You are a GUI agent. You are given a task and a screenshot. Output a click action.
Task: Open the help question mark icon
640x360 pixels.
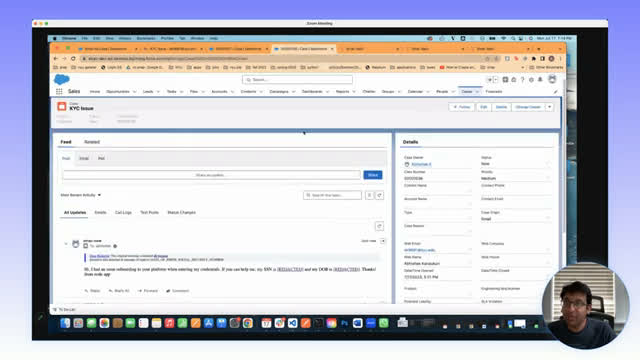pyautogui.click(x=522, y=80)
